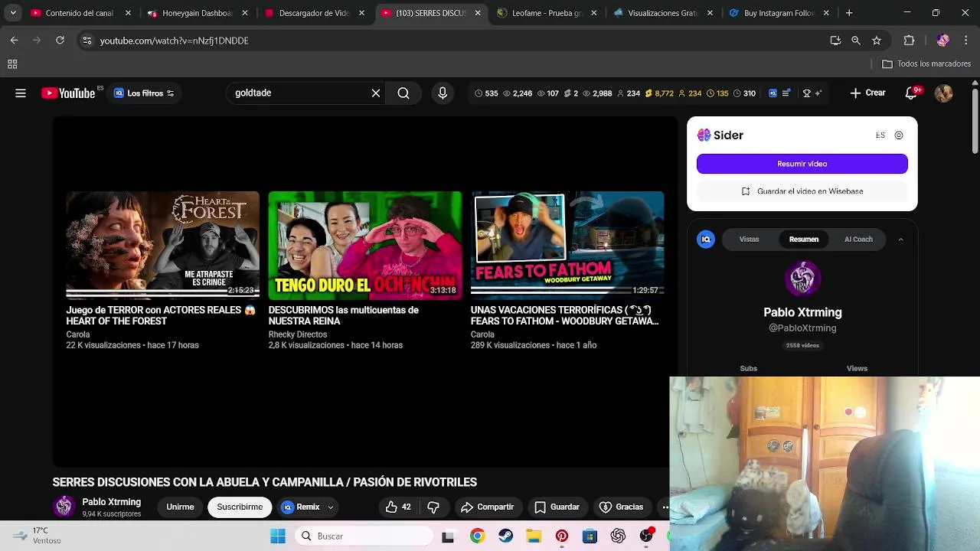The width and height of the screenshot is (980, 551).
Task: Click the Unirme button
Action: point(180,507)
